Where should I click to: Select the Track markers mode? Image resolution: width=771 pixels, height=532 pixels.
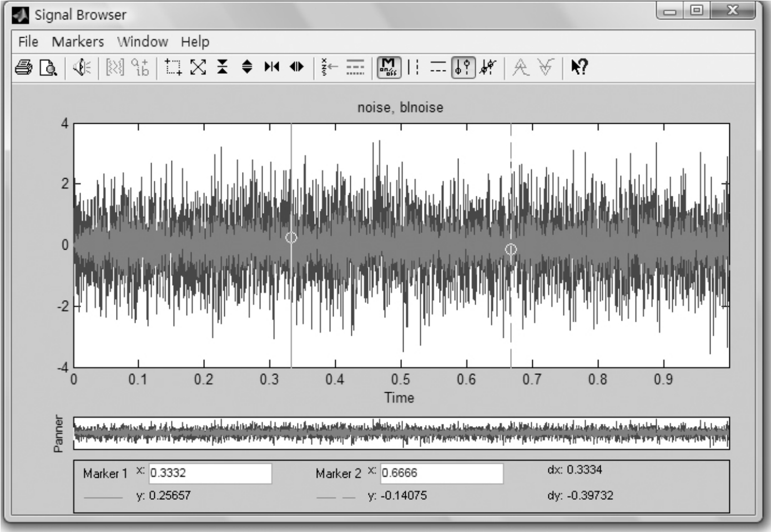(x=463, y=68)
